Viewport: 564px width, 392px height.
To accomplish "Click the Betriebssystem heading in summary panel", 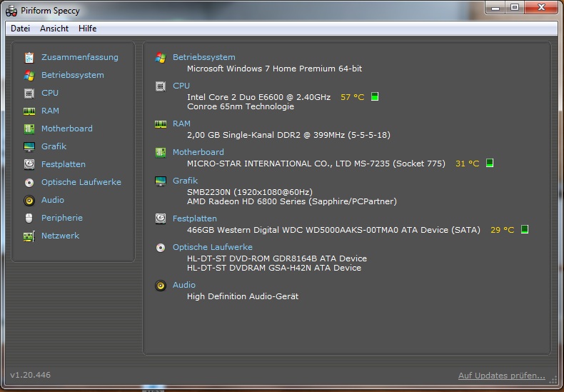I will point(203,57).
